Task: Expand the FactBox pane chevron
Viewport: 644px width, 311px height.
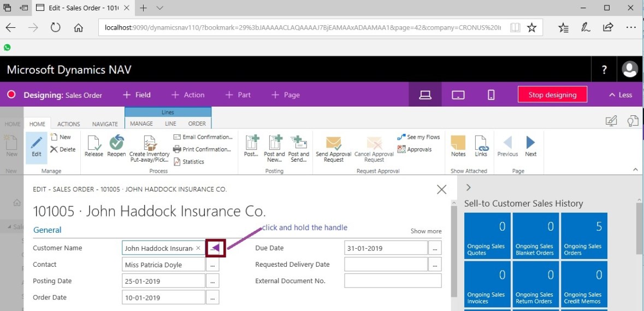Action: 468,187
